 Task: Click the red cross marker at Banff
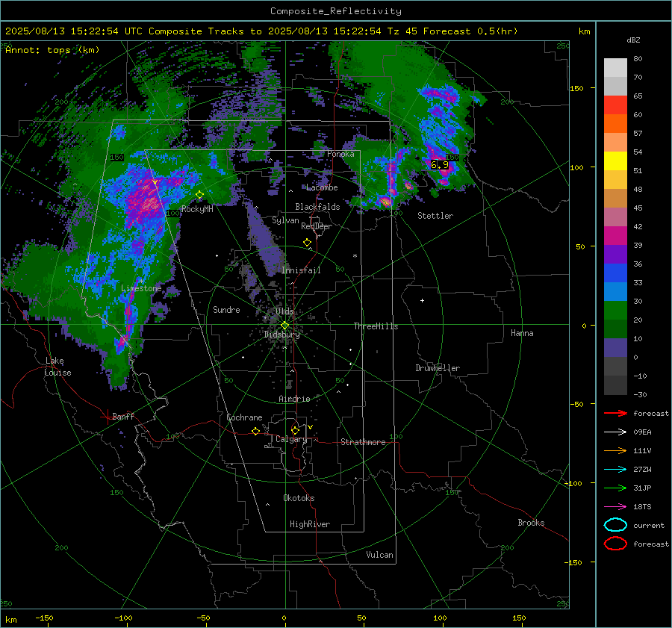pyautogui.click(x=107, y=417)
